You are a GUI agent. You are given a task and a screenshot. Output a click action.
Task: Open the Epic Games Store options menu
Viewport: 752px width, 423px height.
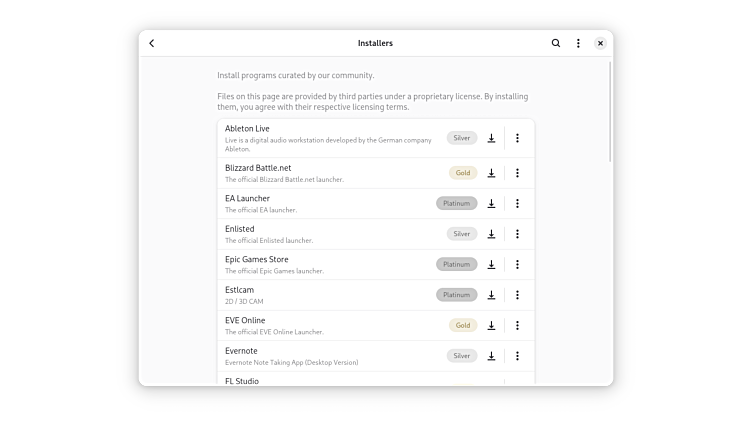pos(517,264)
